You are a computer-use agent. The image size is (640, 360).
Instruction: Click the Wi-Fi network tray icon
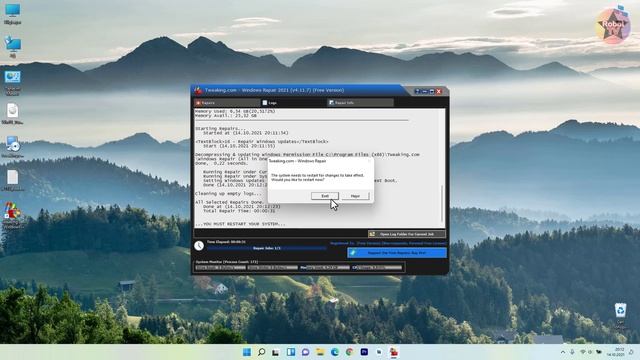(582, 352)
